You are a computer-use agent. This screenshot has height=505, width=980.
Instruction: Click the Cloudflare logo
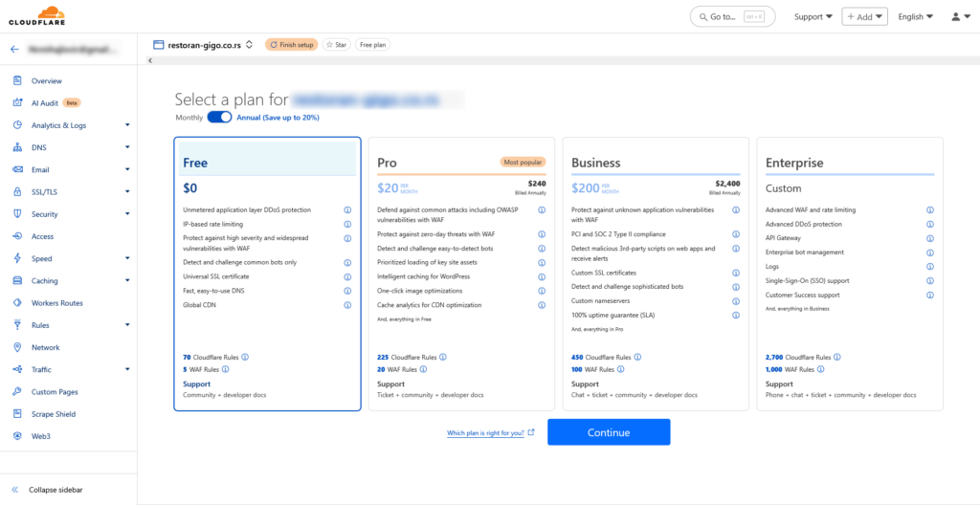[37, 14]
